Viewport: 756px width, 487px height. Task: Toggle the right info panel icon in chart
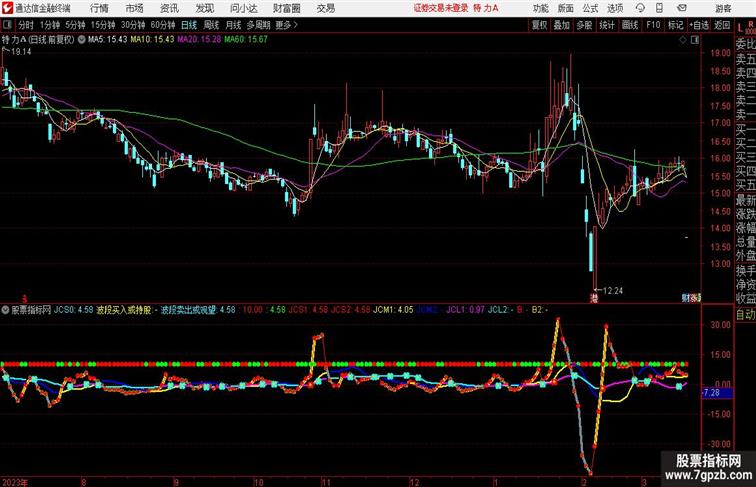click(695, 40)
